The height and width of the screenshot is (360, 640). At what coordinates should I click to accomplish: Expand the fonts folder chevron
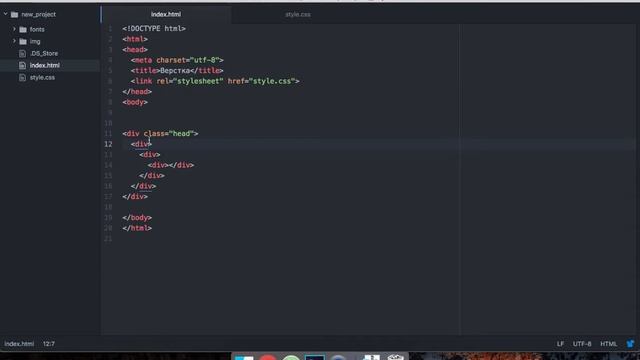pos(14,29)
